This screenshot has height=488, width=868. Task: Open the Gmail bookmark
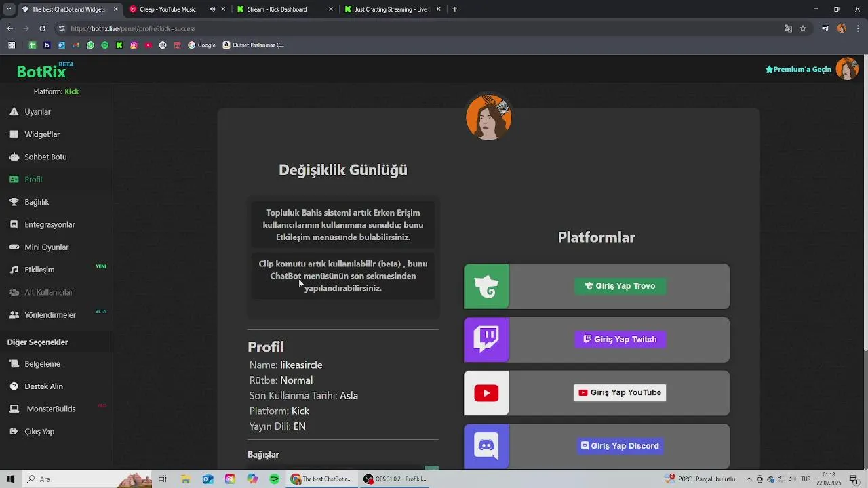(76, 45)
